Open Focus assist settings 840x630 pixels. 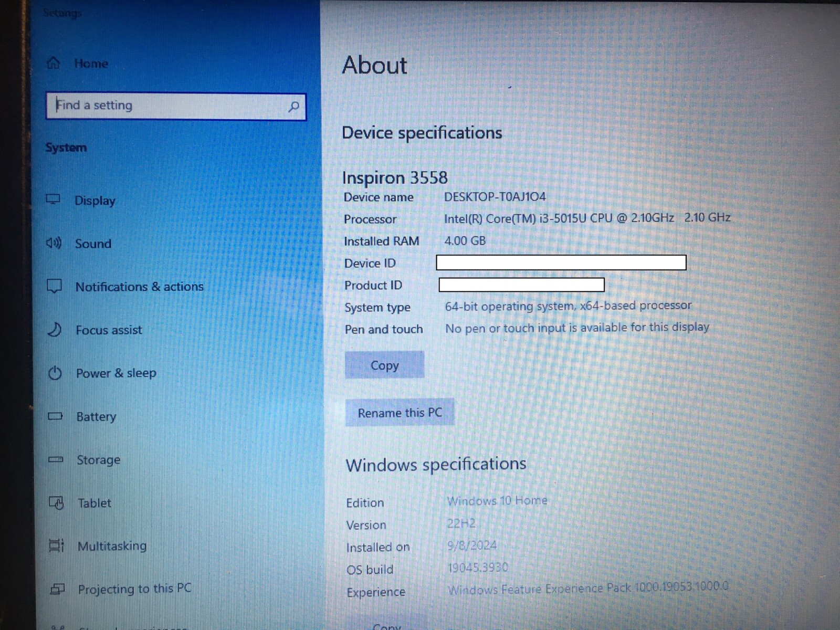pyautogui.click(x=109, y=330)
